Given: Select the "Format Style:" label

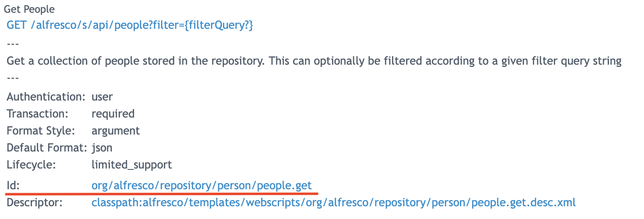Looking at the screenshot, I should click(40, 131).
